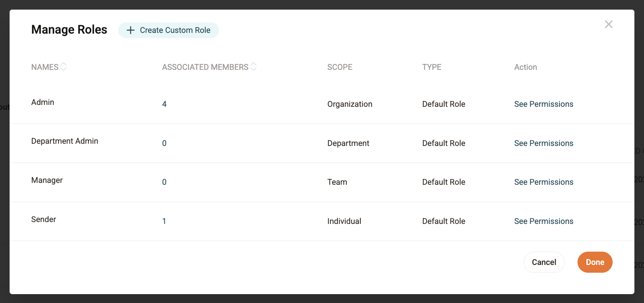Select the Department Admin role name
This screenshot has width=644, height=303.
click(x=65, y=141)
